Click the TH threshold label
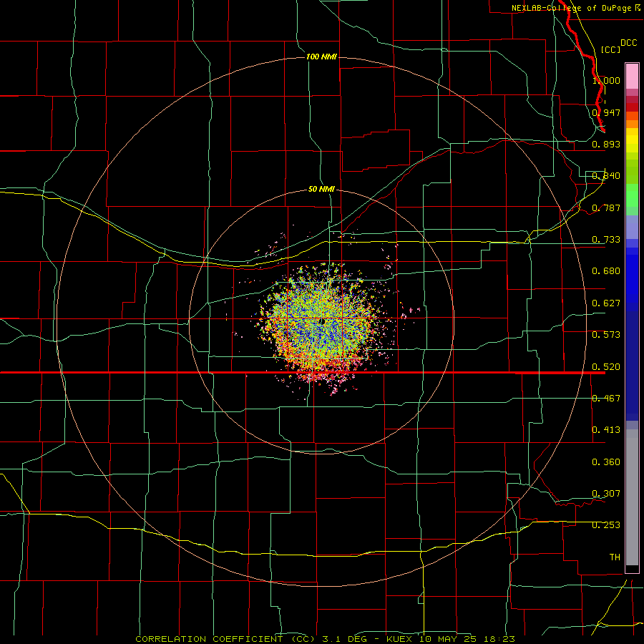Image resolution: width=644 pixels, height=644 pixels. [x=615, y=557]
